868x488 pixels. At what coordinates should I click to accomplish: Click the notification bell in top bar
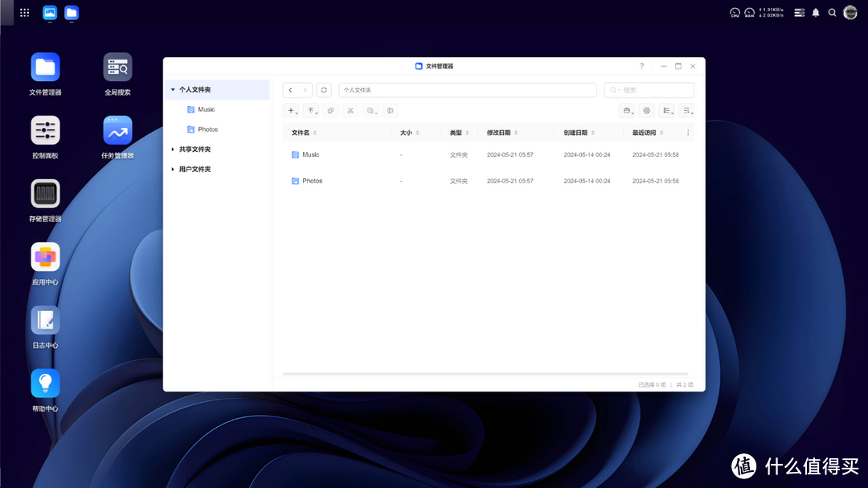coord(816,13)
